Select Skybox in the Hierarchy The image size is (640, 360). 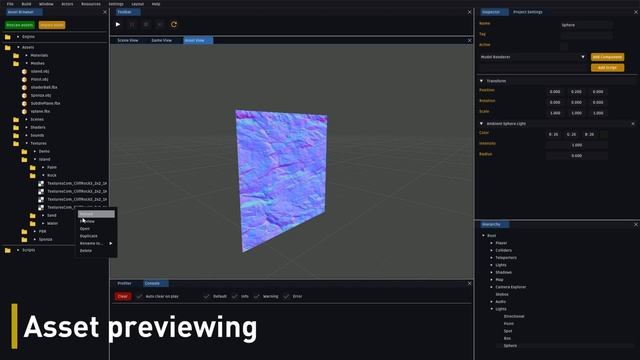pos(502,294)
